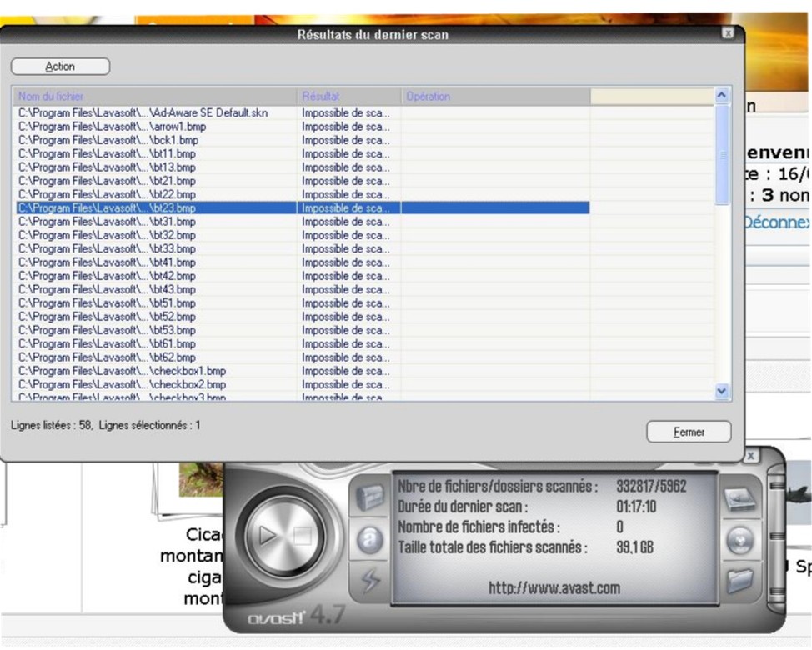
Task: Select the avast removable media scan icon
Action: [740, 541]
